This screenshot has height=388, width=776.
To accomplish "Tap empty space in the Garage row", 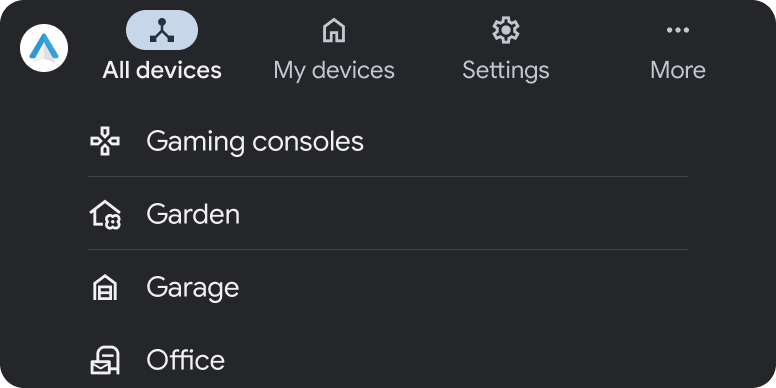I will (465, 288).
